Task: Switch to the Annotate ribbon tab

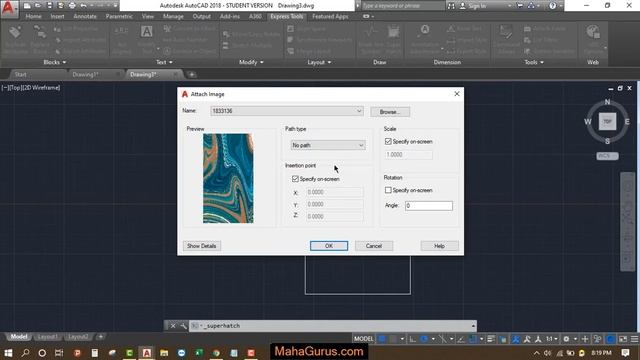Action: pos(85,16)
